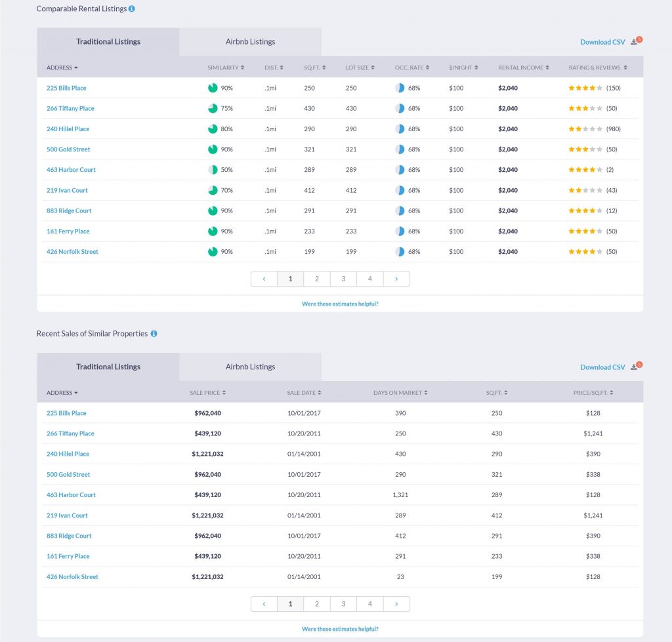Viewport: 672px width, 642px height.
Task: Click info icon beside Recent Sales heading
Action: [154, 334]
